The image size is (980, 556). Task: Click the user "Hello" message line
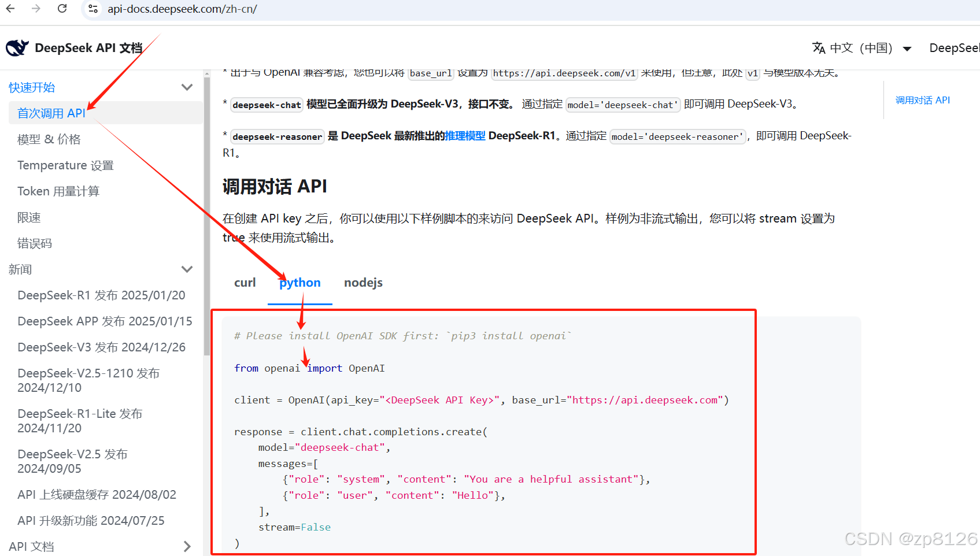(394, 495)
